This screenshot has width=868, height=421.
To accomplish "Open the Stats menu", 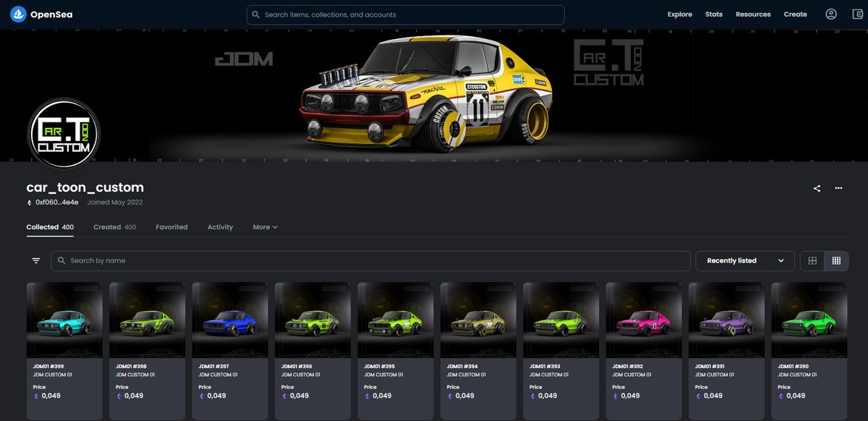I will [714, 14].
